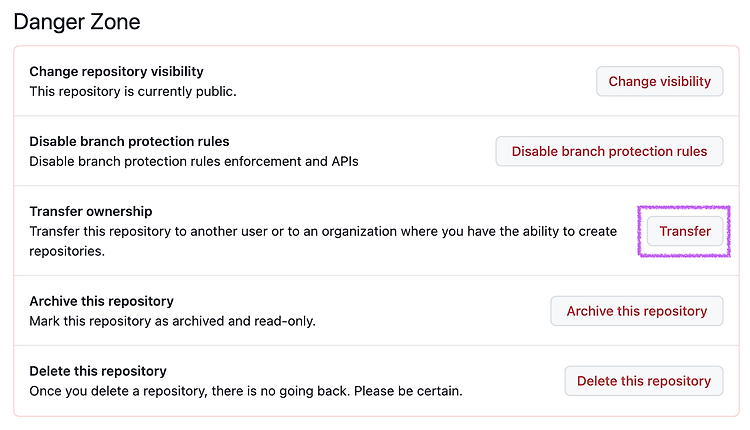Click the bold Delete this repository title
750x430 pixels.
click(x=98, y=371)
